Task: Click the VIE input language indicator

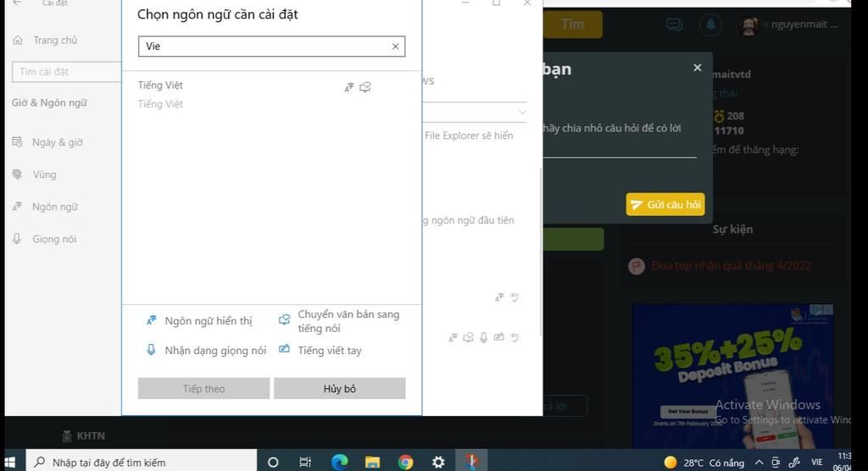Action: point(816,463)
